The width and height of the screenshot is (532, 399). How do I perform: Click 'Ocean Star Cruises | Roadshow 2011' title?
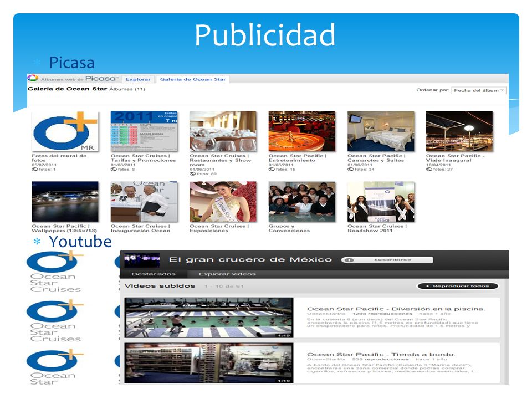click(377, 228)
